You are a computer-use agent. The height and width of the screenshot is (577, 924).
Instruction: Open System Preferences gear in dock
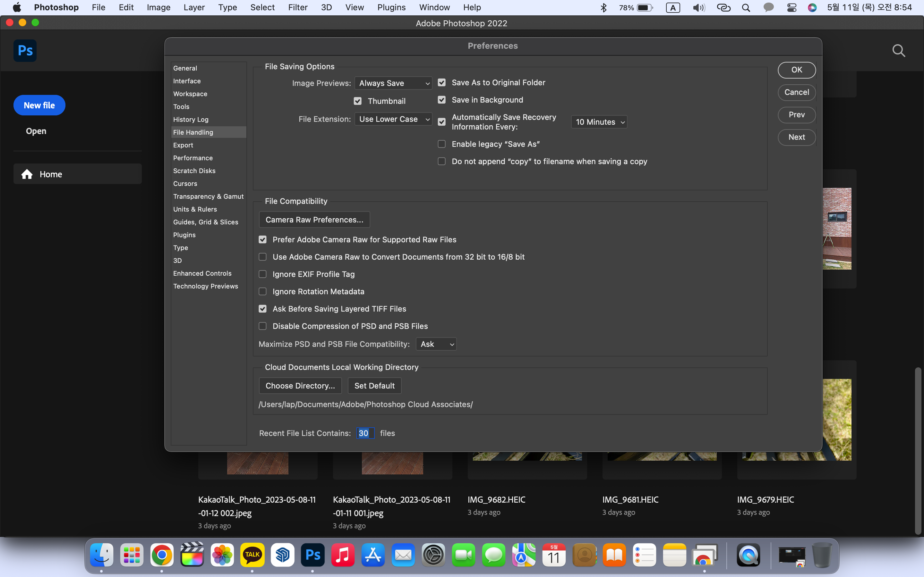pyautogui.click(x=433, y=555)
